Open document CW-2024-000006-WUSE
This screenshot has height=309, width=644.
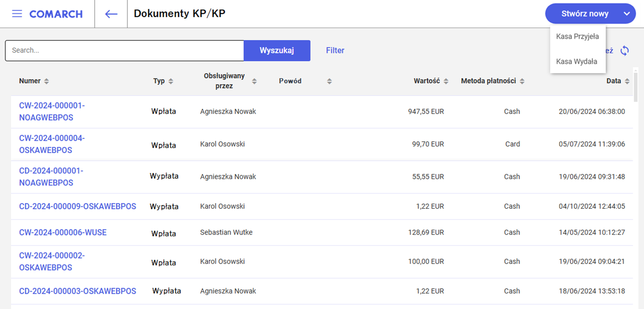(x=63, y=233)
